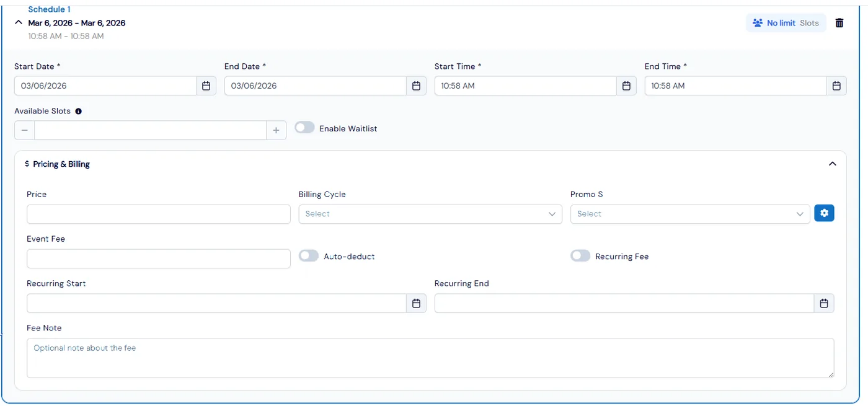
Task: Increase available slots with plus button
Action: (x=277, y=130)
